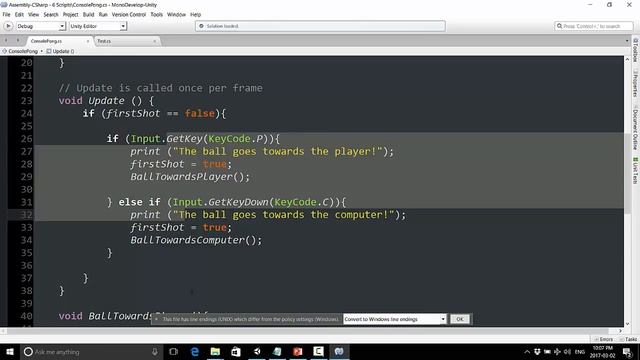Open the Debug configuration dropdown
The image size is (640, 360).
click(41, 26)
